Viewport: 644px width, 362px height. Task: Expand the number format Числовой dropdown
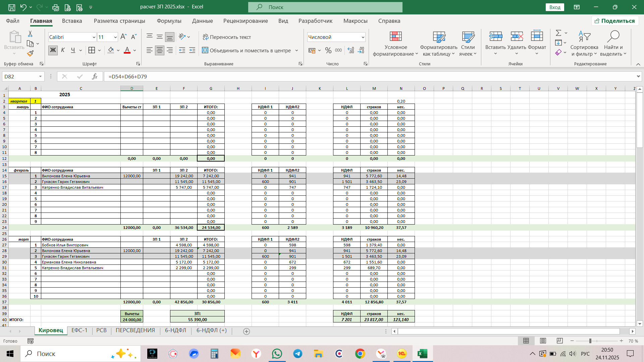pyautogui.click(x=363, y=37)
